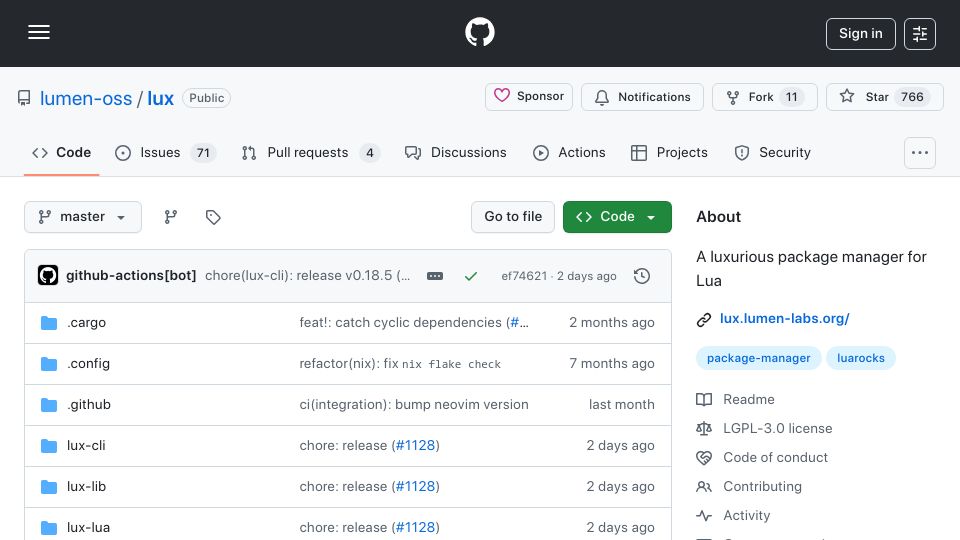This screenshot has width=960, height=540.
Task: View branches via the branch icon
Action: (x=171, y=217)
